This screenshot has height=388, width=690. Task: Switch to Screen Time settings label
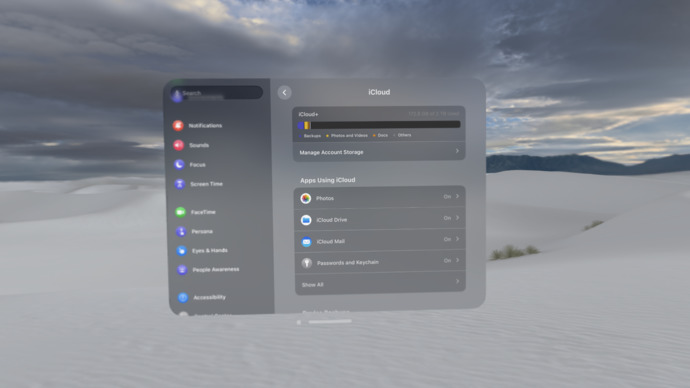click(x=206, y=184)
